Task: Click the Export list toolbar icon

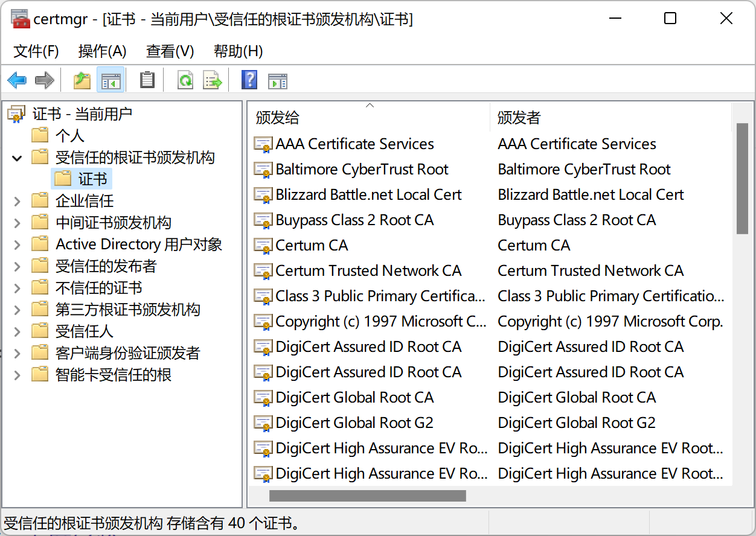Action: pyautogui.click(x=213, y=80)
